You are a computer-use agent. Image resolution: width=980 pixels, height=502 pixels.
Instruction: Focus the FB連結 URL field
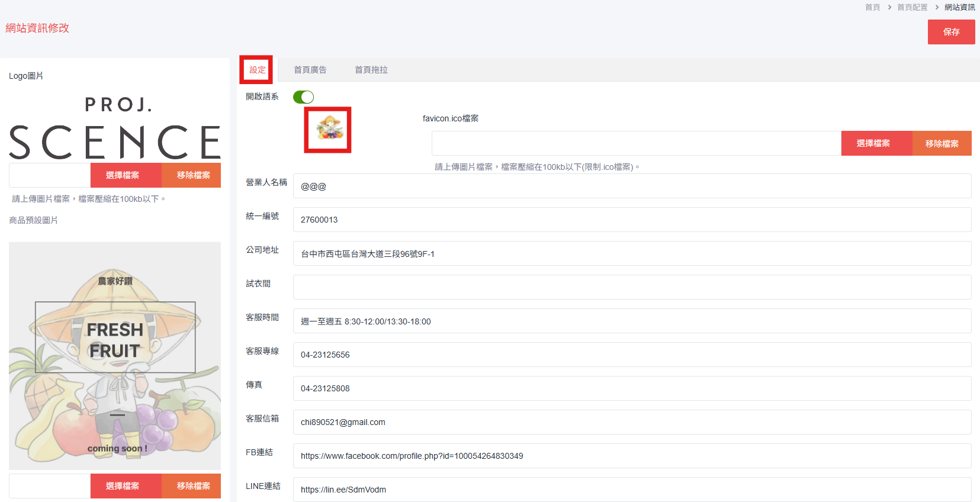pos(632,456)
